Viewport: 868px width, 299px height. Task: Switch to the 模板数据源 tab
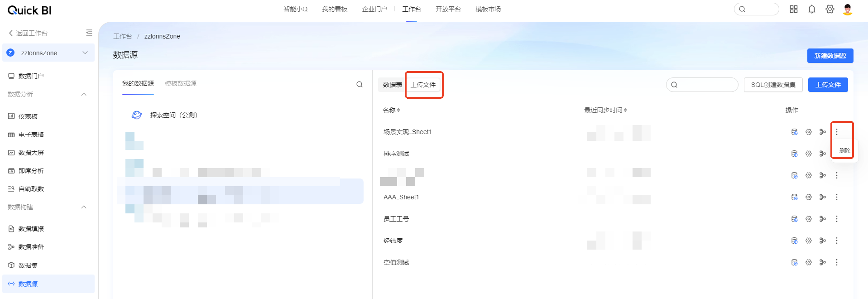point(180,83)
